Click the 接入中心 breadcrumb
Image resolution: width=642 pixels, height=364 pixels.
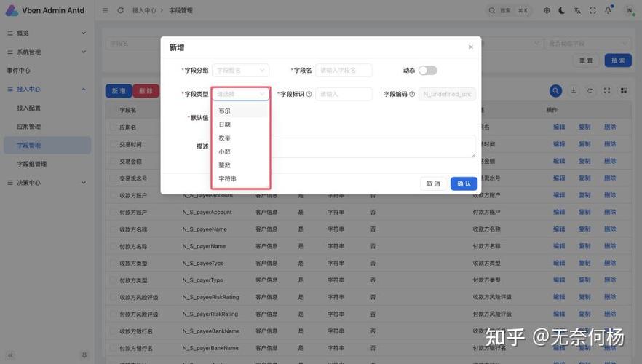(144, 10)
